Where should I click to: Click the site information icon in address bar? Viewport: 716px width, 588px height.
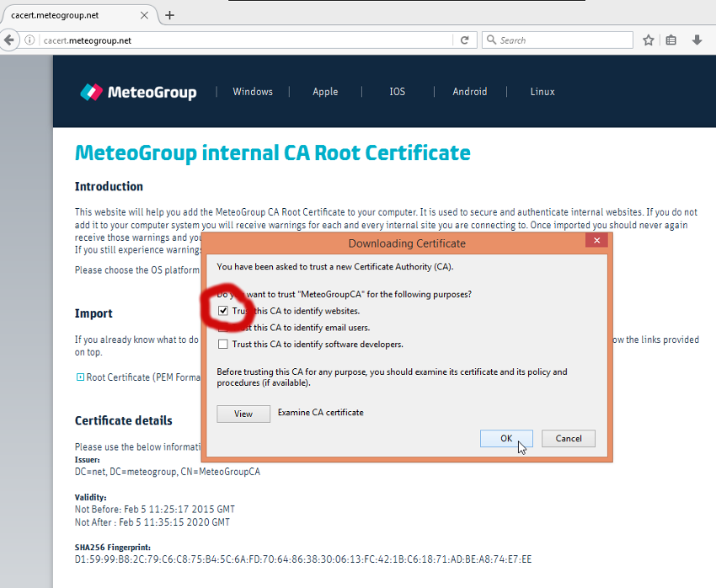29,40
